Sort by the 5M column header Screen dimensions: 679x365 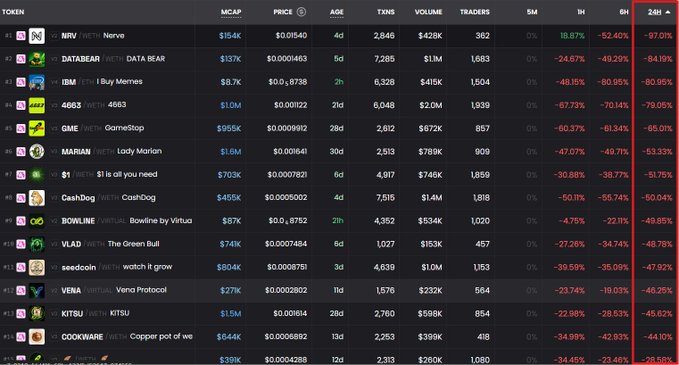[532, 12]
